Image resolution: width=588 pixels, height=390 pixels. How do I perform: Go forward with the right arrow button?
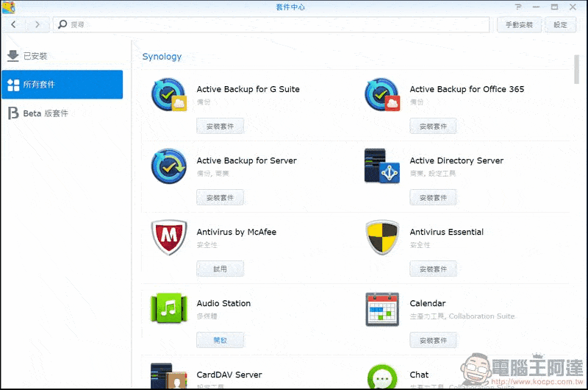pos(37,25)
